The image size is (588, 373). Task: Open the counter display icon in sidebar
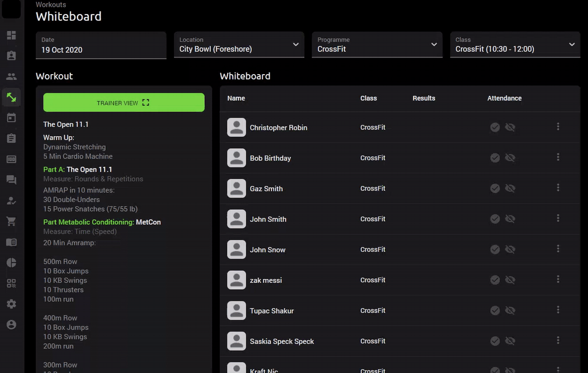(x=11, y=159)
